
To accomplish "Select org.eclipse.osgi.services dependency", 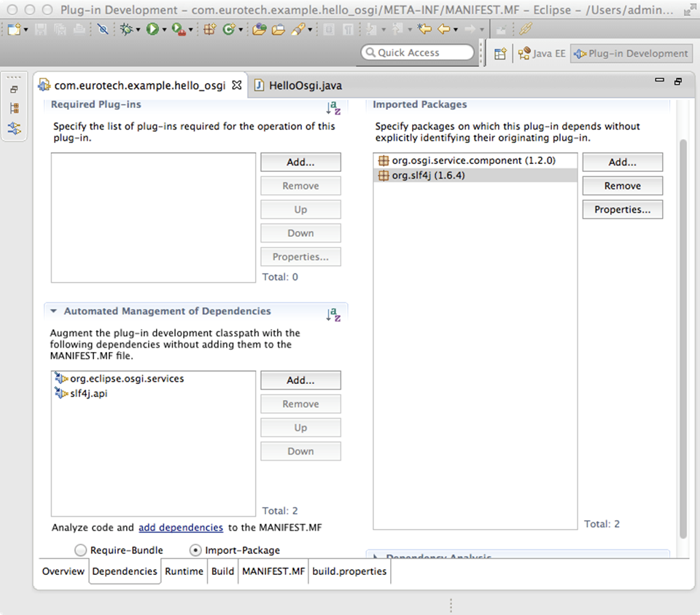I will pos(153,378).
